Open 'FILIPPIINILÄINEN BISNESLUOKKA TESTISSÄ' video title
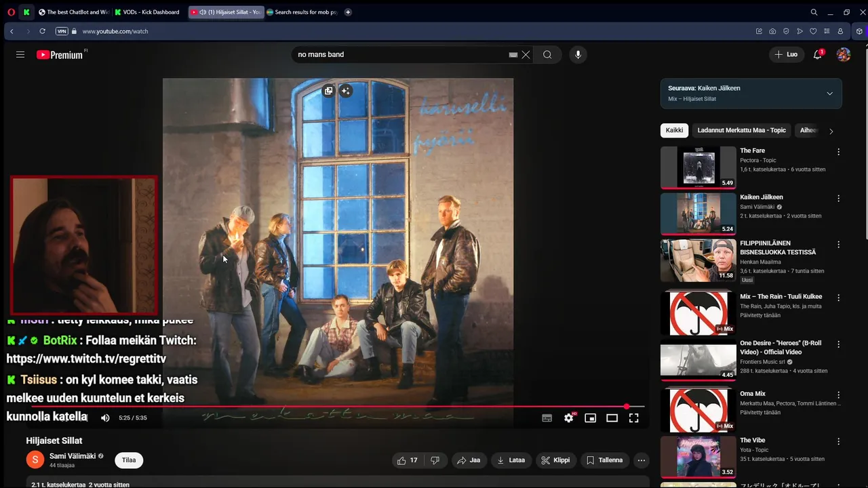The width and height of the screenshot is (868, 488). tap(778, 247)
